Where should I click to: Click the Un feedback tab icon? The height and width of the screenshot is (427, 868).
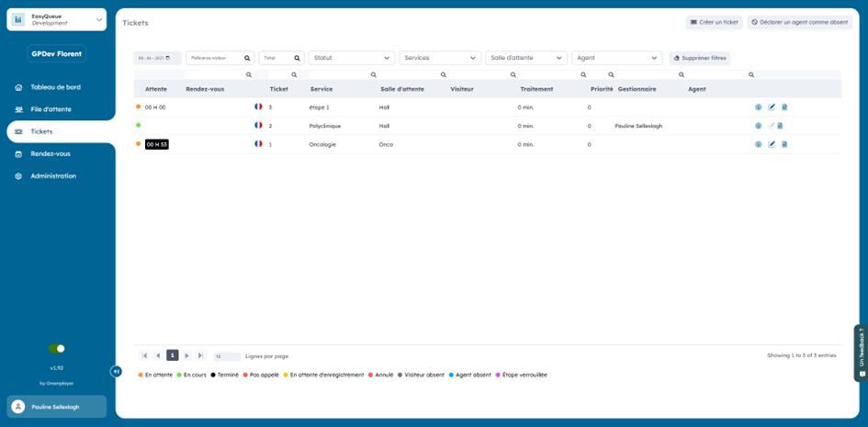tap(862, 373)
